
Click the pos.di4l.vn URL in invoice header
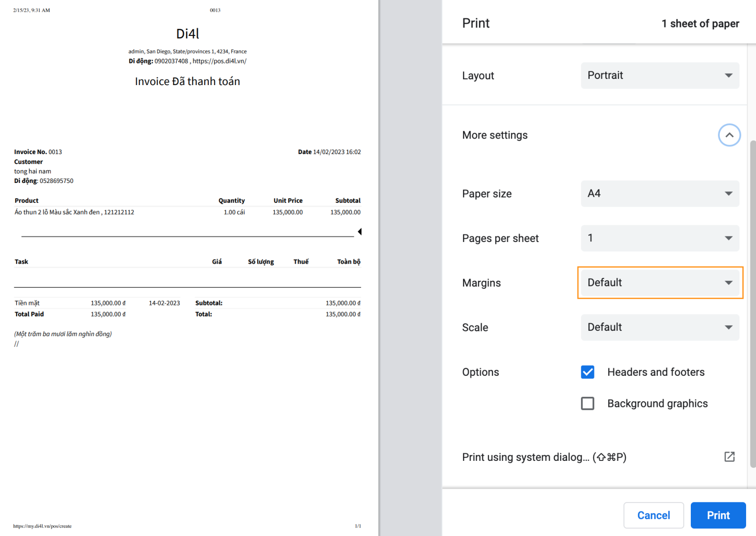[x=219, y=61]
